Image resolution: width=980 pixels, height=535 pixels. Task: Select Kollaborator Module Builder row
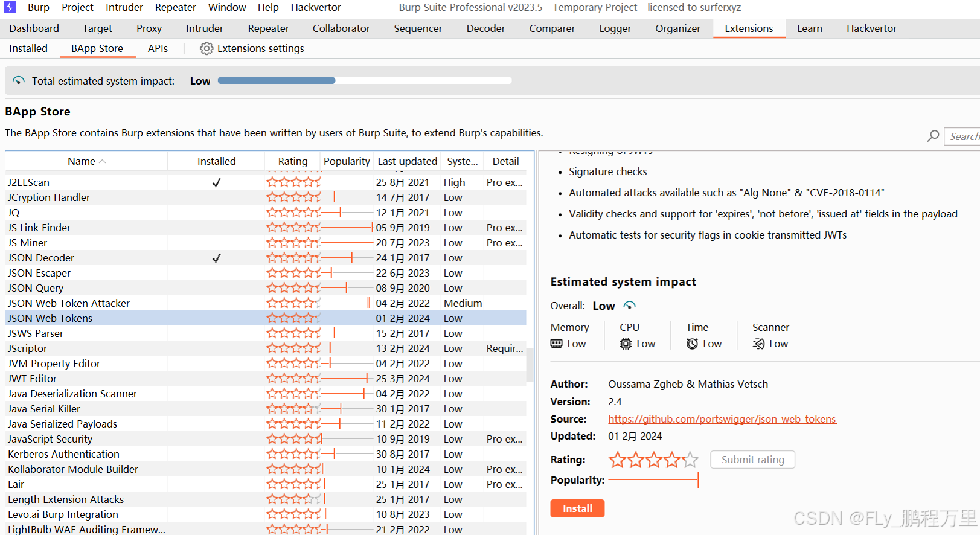point(266,469)
